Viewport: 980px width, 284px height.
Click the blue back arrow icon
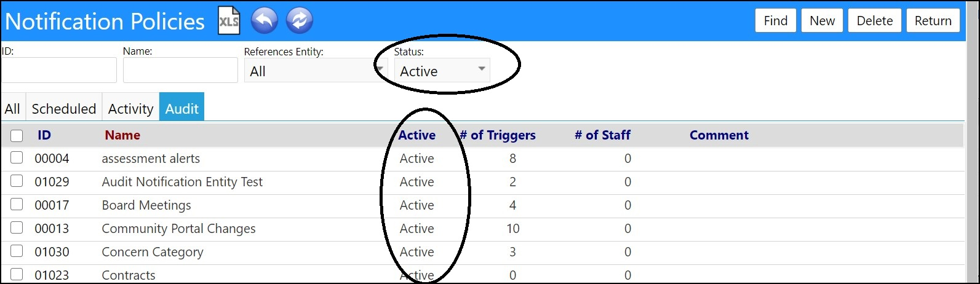coord(264,21)
